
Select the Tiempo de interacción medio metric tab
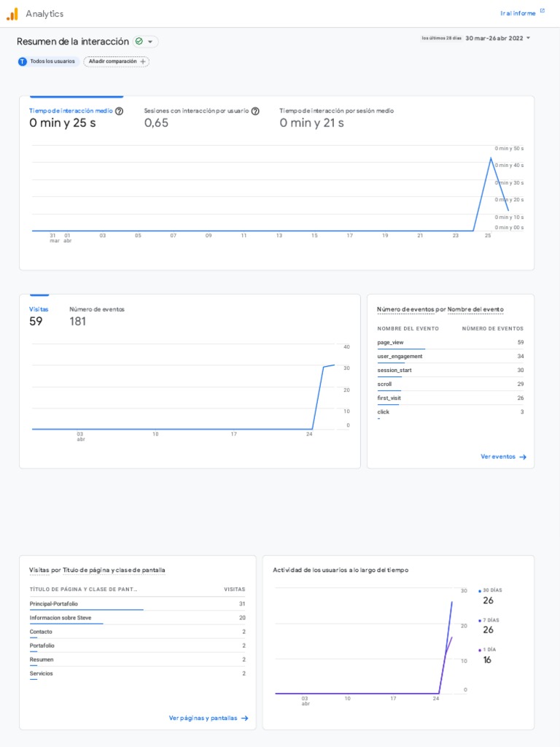(x=71, y=112)
